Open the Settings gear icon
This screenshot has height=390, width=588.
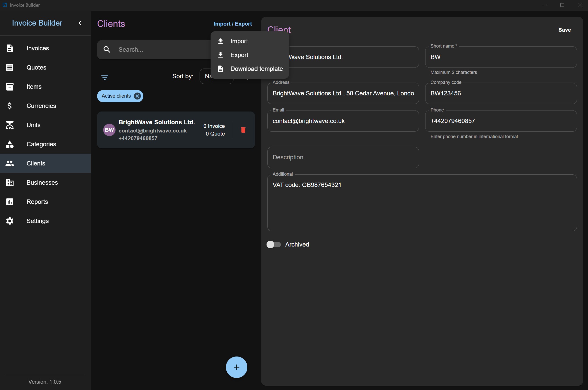(10, 221)
